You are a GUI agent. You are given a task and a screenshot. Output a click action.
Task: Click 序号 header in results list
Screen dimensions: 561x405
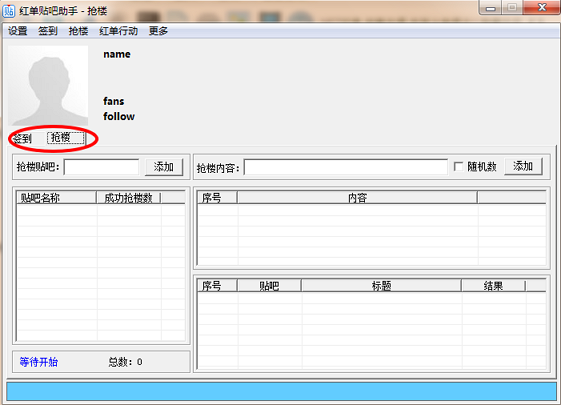217,286
